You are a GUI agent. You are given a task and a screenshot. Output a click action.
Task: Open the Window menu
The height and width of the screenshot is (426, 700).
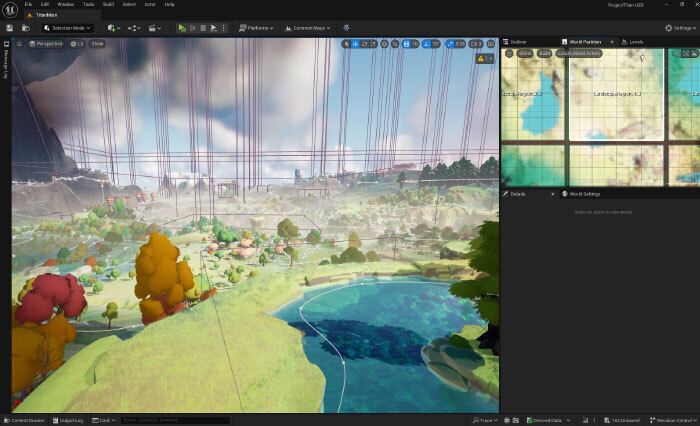tap(66, 4)
